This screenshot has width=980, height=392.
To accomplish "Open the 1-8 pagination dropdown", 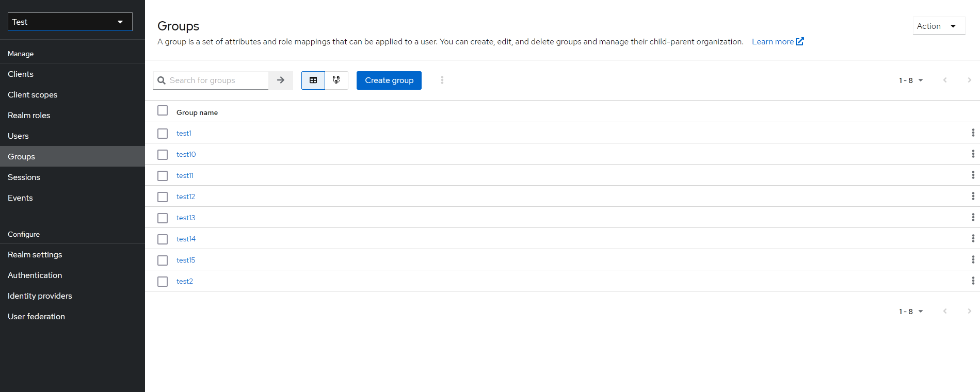I will (x=911, y=80).
